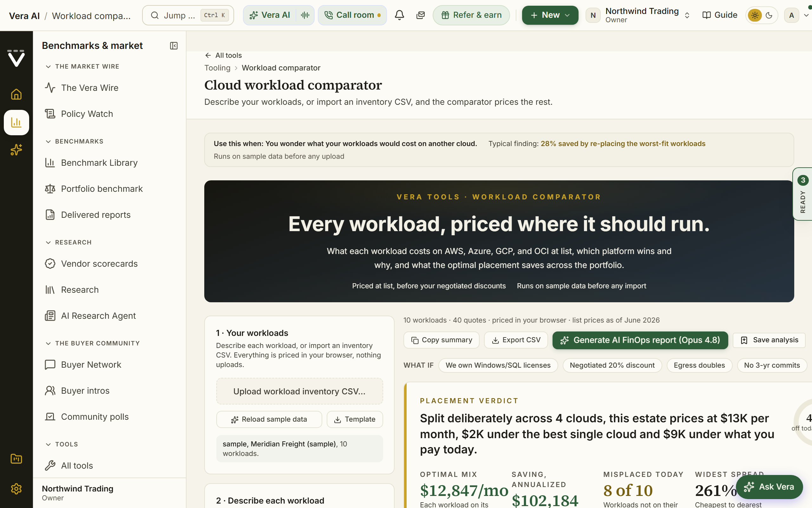812x508 pixels.
Task: Open the inbox mail icon
Action: (x=420, y=15)
